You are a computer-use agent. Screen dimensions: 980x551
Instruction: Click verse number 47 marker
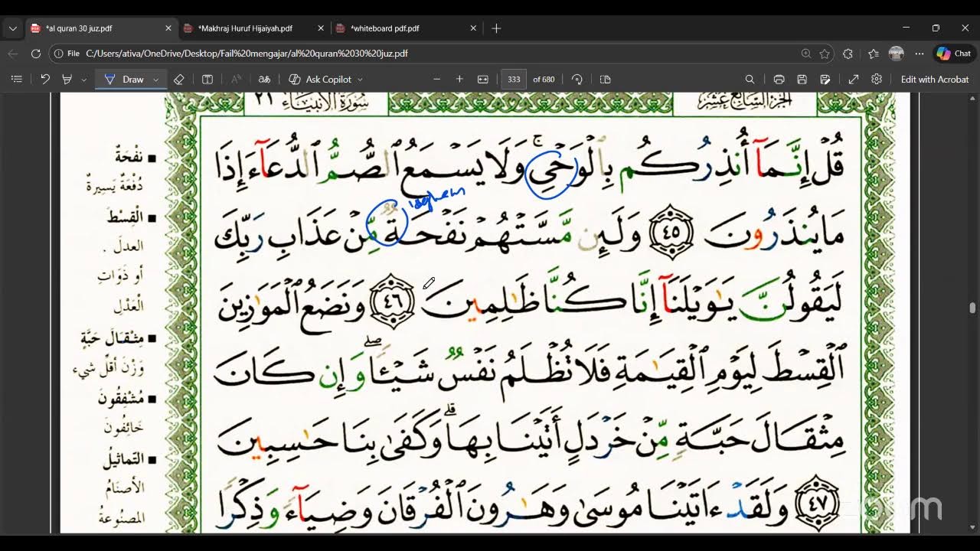pyautogui.click(x=817, y=504)
